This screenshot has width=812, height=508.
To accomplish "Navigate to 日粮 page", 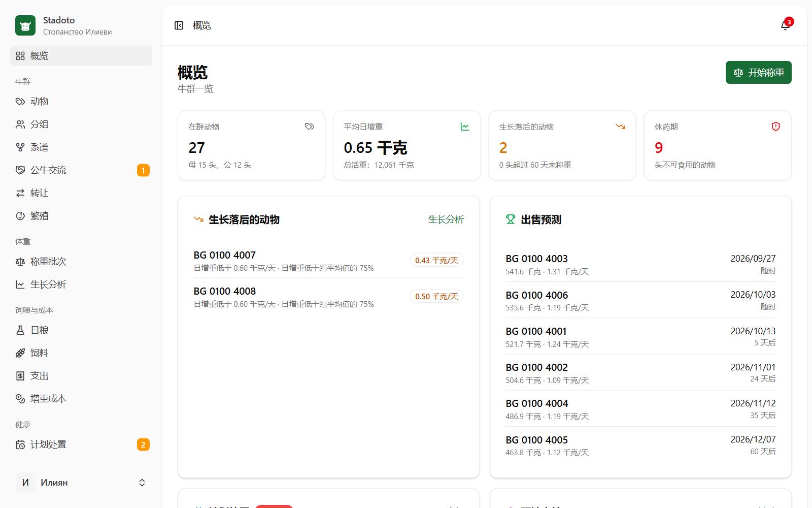I will 81,330.
